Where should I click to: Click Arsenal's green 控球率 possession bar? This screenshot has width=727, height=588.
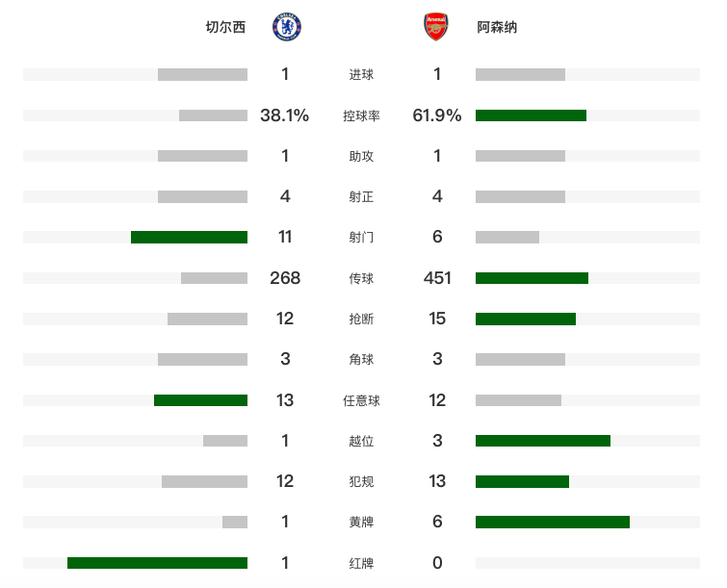click(531, 115)
